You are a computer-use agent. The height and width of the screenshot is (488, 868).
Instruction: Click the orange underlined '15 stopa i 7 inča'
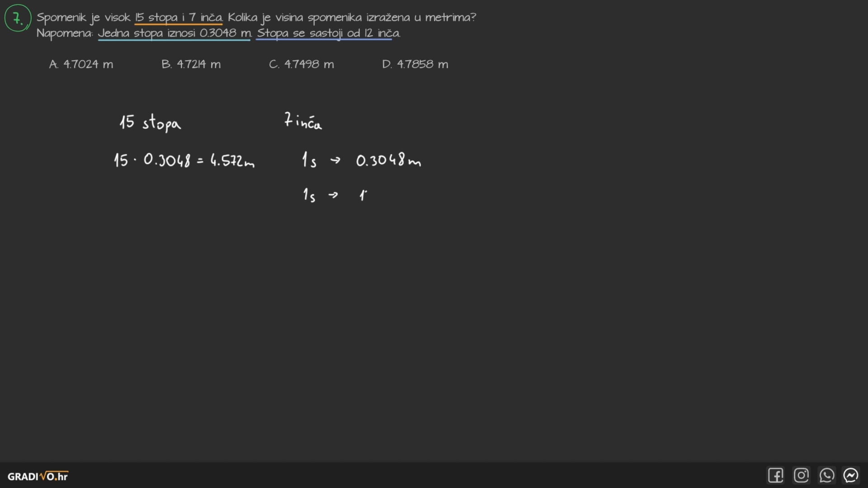[179, 18]
